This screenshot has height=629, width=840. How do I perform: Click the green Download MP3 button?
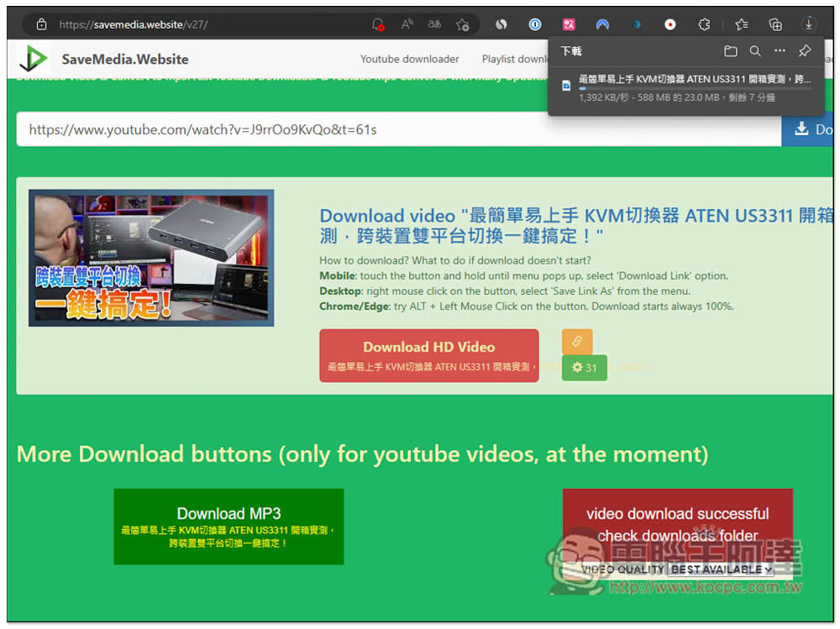[x=228, y=527]
